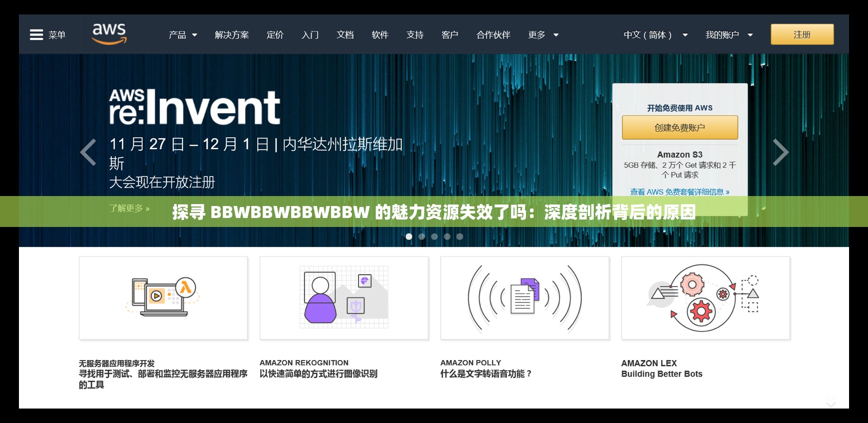Screen dimensions: 868x423
Task: Click the 大会现在开放注册 text
Action: coord(162,182)
